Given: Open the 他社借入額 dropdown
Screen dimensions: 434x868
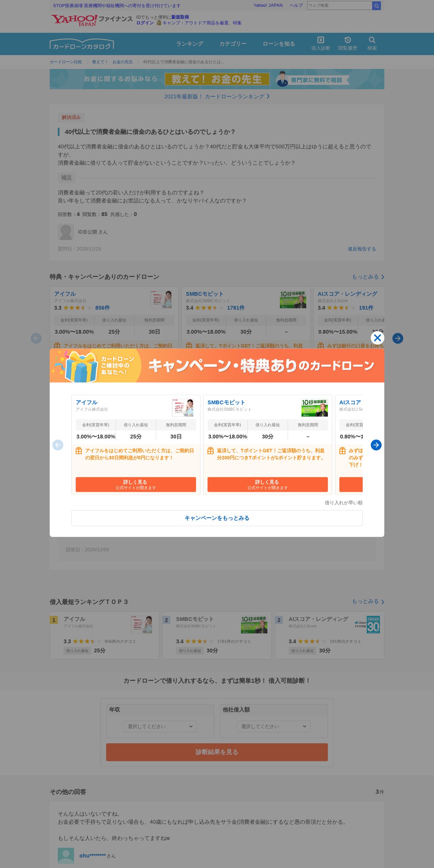Looking at the screenshot, I should coord(274,726).
